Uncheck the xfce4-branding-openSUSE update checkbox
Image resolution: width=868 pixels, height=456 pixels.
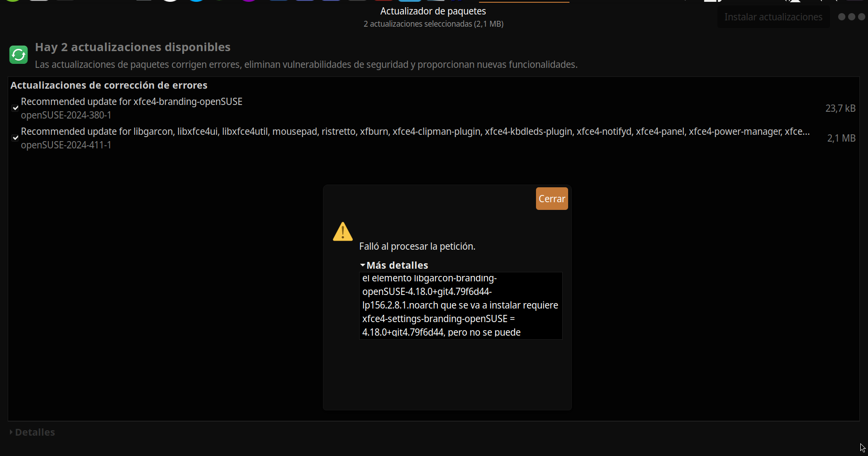(x=15, y=108)
